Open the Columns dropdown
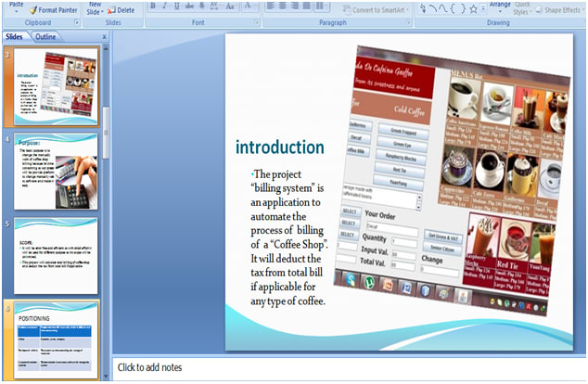This screenshot has width=588, height=384. pos(322,6)
